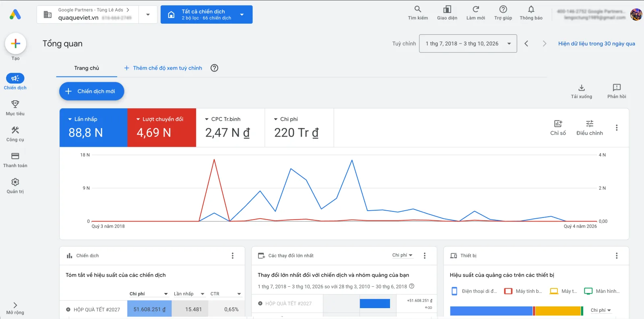Click Làm mới refresh icon
The width and height of the screenshot is (644, 319).
coord(476,13)
